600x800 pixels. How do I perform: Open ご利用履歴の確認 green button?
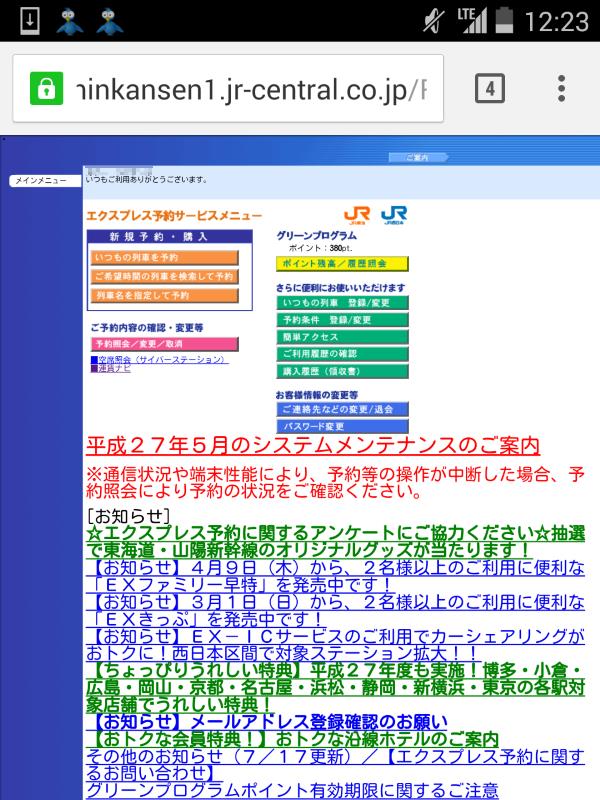[342, 354]
